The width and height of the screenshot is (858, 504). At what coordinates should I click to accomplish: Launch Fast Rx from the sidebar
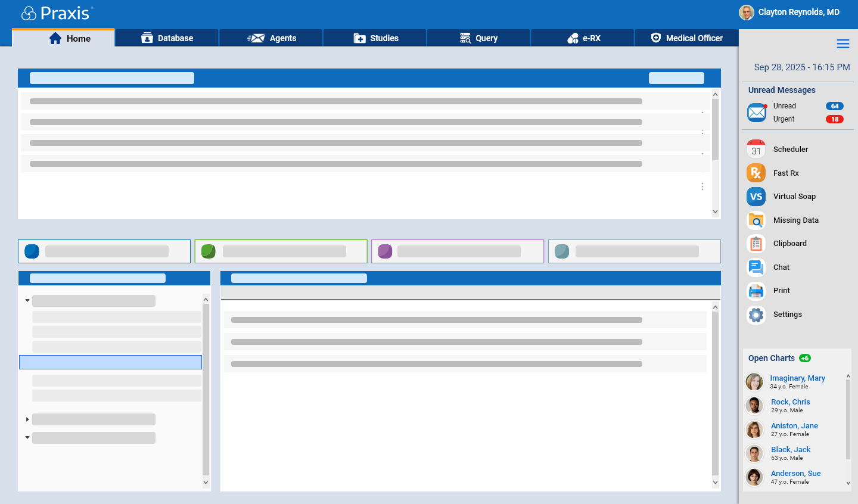click(756, 173)
